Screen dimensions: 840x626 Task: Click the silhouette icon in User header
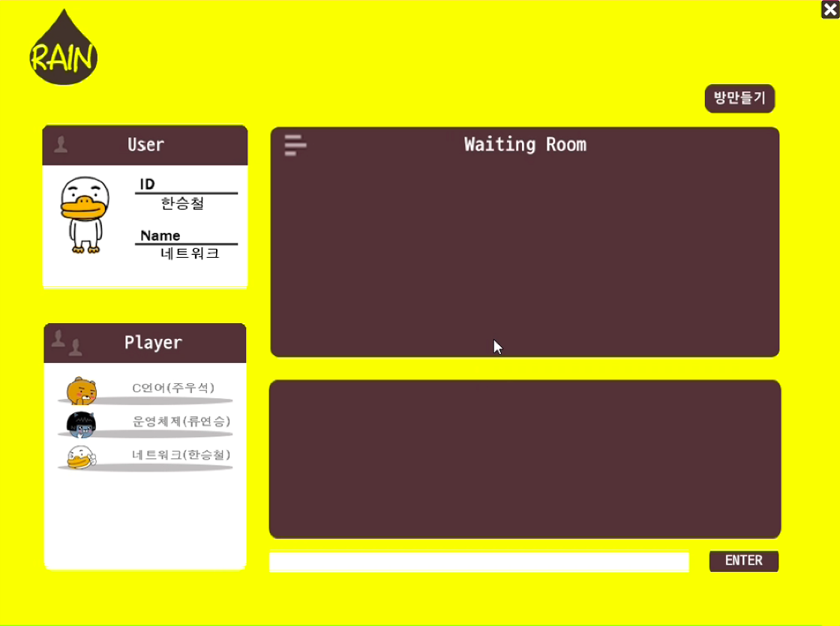61,144
